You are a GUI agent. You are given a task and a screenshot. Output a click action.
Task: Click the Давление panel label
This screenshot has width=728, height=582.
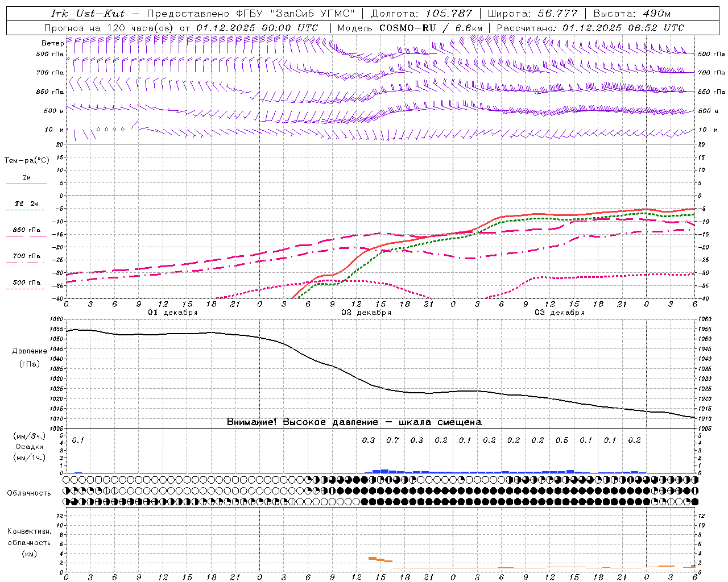coord(30,351)
